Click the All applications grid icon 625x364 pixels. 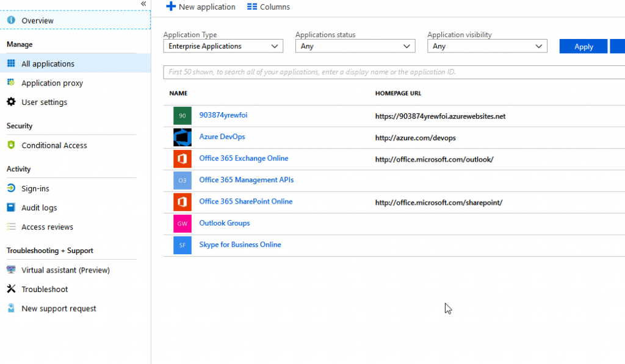(11, 63)
